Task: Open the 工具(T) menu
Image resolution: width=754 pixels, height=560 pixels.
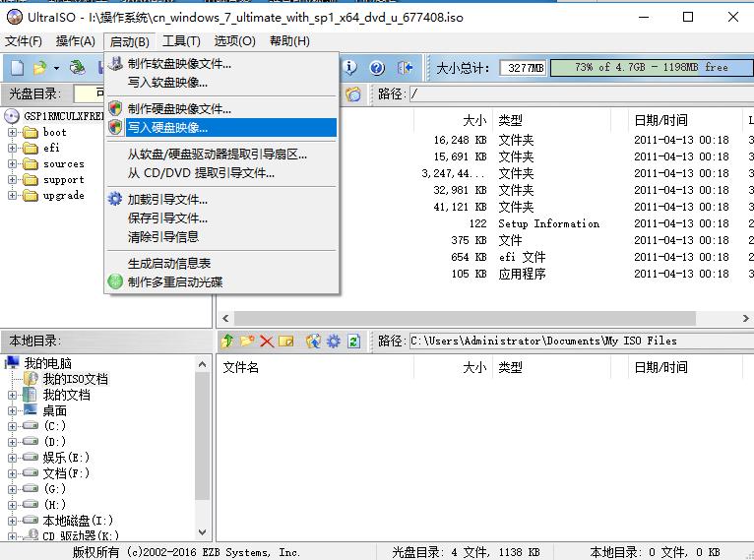Action: (181, 41)
